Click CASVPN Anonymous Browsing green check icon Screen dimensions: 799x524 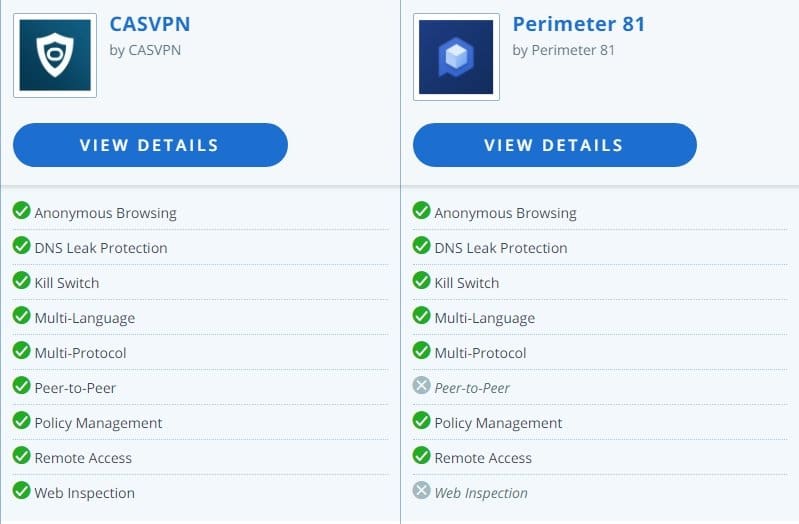point(21,211)
